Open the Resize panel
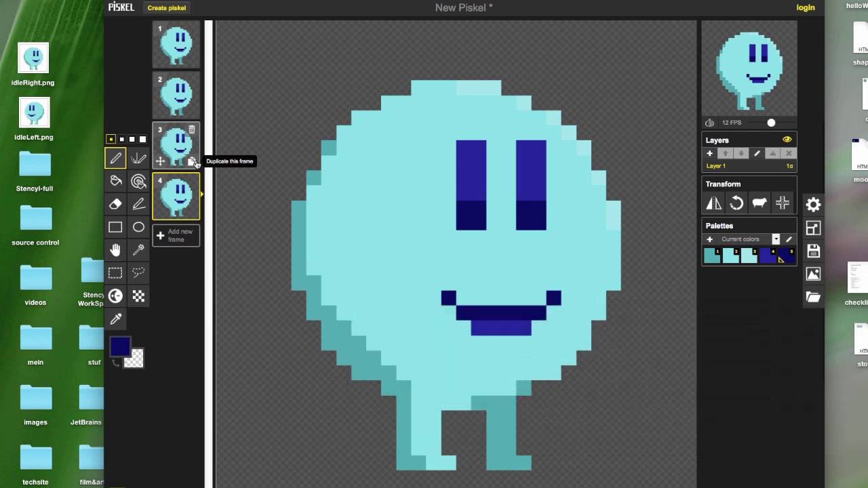The width and height of the screenshot is (868, 488). pos(813,228)
